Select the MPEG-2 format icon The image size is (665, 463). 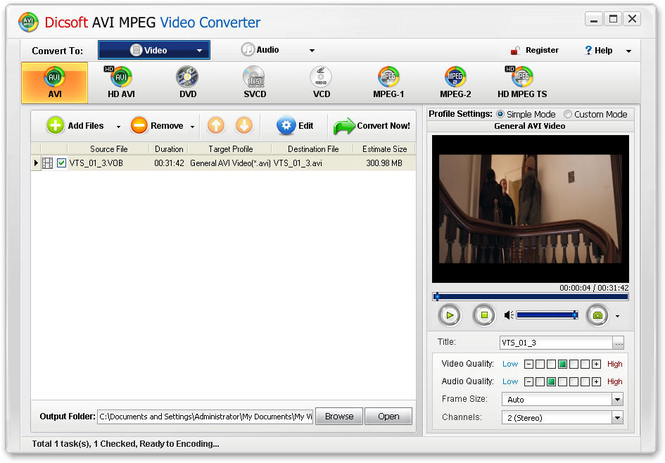455,83
